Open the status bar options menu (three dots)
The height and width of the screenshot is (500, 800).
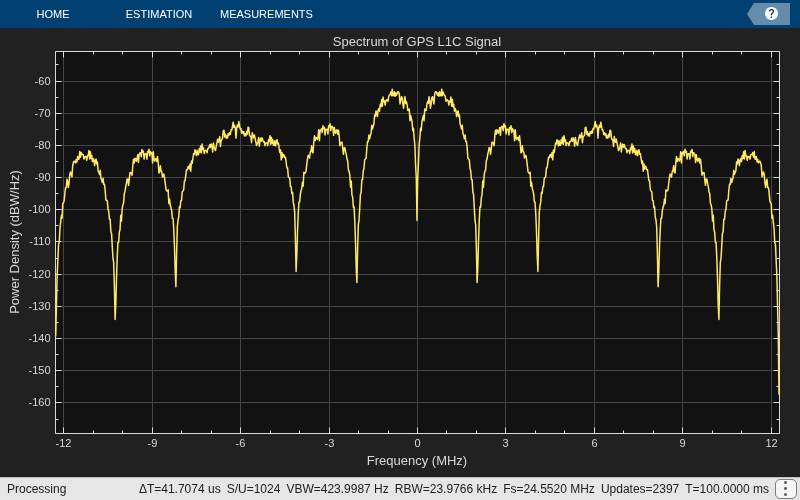(x=786, y=489)
